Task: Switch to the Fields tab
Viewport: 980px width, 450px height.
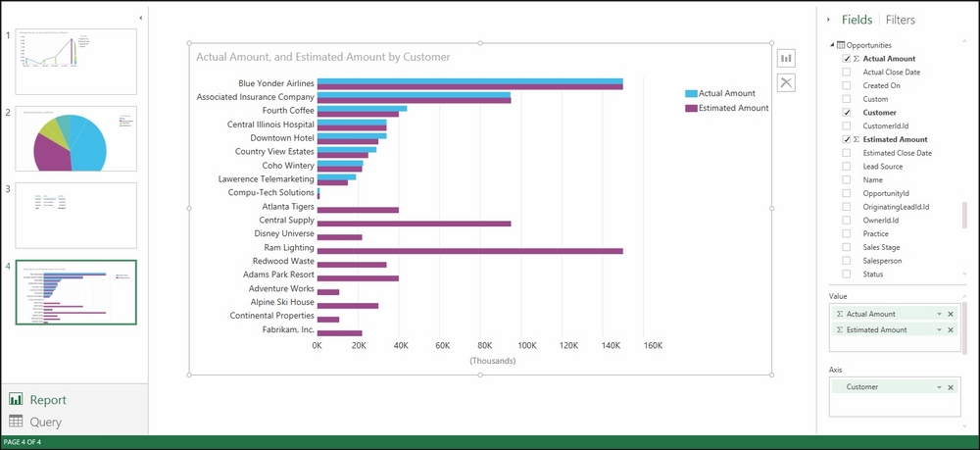Action: point(857,20)
